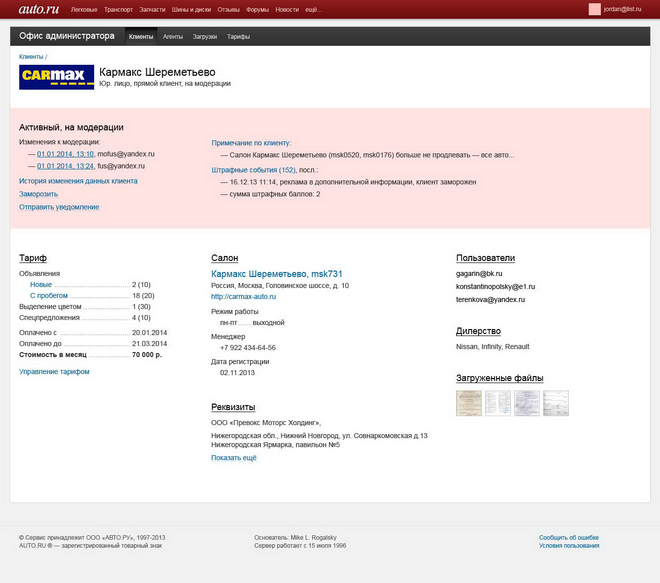Switch to the Агенты tab
This screenshot has width=660, height=583.
coord(173,37)
